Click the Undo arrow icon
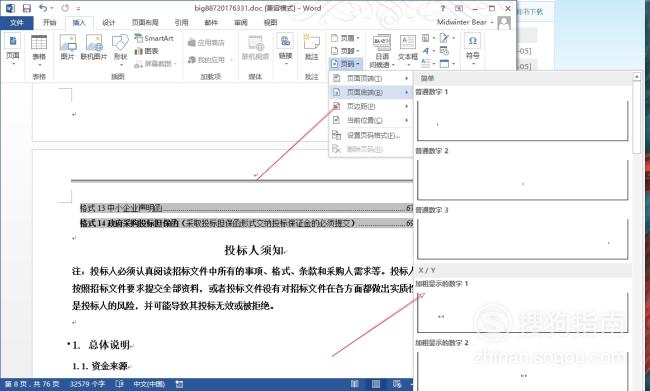This screenshot has width=650, height=391. click(x=43, y=8)
